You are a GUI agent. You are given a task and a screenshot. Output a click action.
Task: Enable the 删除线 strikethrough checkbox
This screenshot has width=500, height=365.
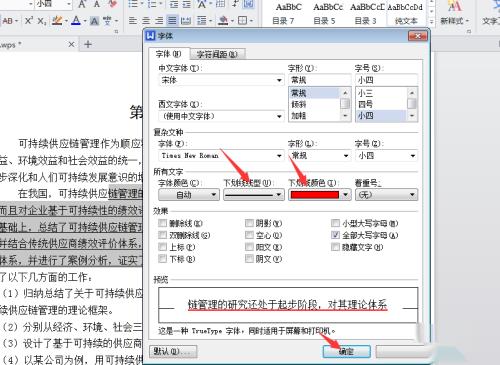click(x=162, y=223)
